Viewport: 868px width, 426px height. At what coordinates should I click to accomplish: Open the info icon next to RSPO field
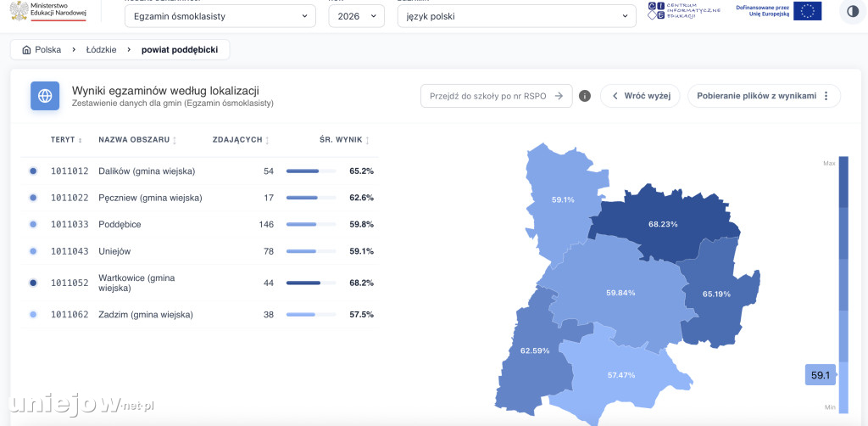point(585,96)
